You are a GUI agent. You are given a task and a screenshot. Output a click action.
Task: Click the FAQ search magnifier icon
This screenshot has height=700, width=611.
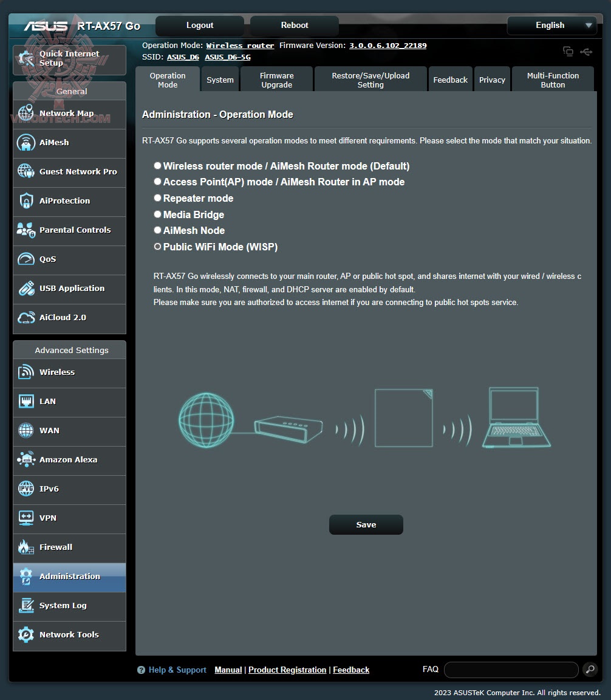tap(590, 669)
